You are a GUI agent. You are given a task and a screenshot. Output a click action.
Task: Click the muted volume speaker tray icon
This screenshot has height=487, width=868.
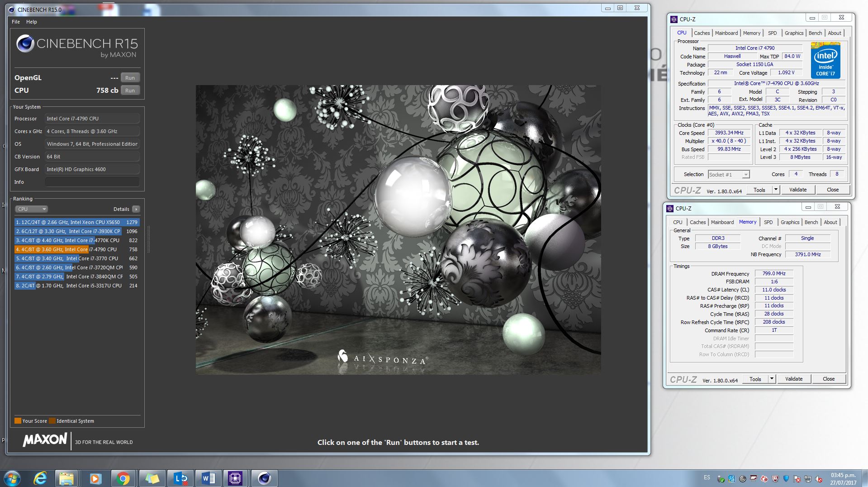tap(819, 479)
